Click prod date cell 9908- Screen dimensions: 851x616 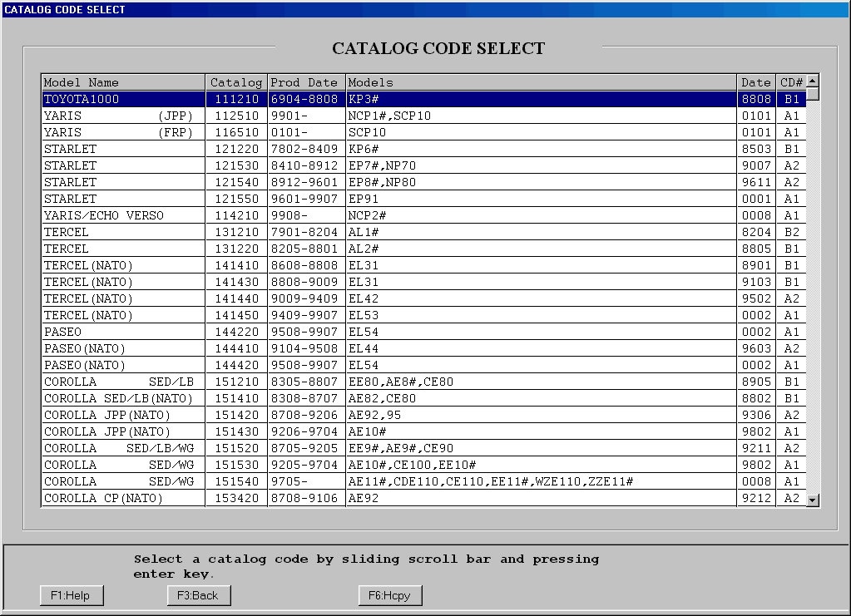(307, 216)
